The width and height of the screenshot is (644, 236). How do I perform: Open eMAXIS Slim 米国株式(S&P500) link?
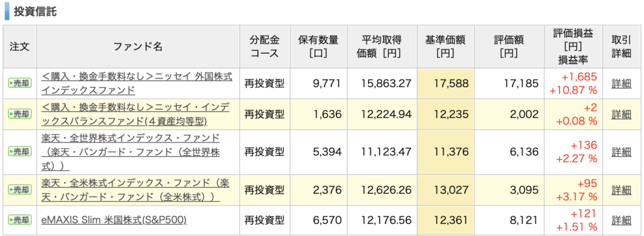(x=114, y=220)
